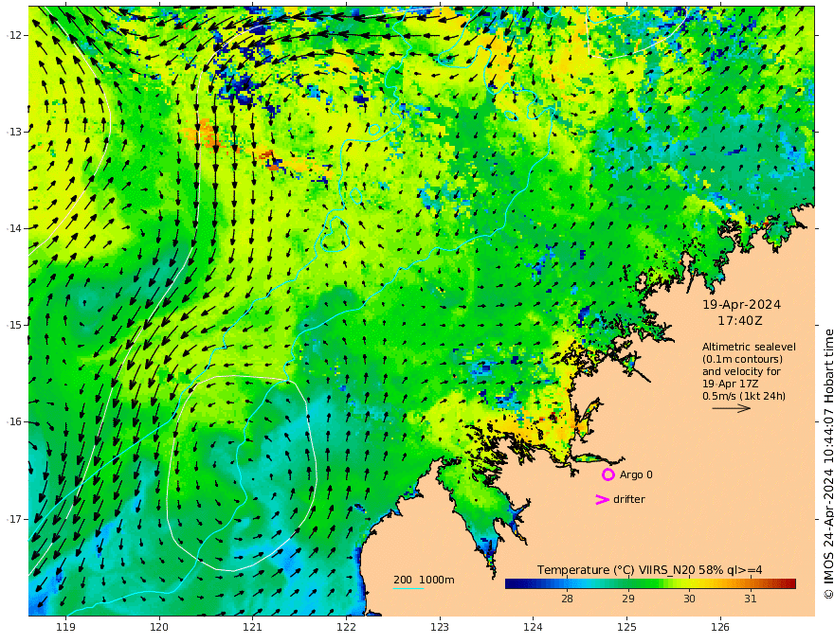
Task: Select the '17:40Z' time text
Action: 740,321
